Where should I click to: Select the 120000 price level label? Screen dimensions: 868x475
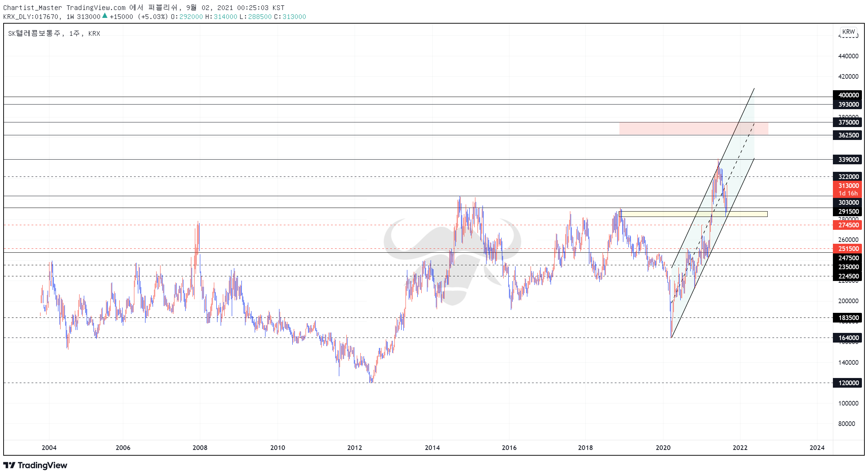click(x=848, y=383)
